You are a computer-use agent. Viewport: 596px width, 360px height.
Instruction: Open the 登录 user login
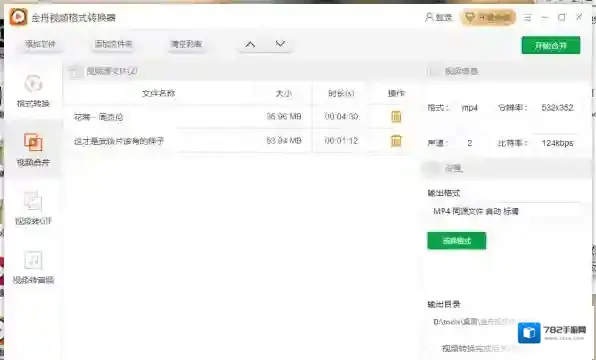439,17
